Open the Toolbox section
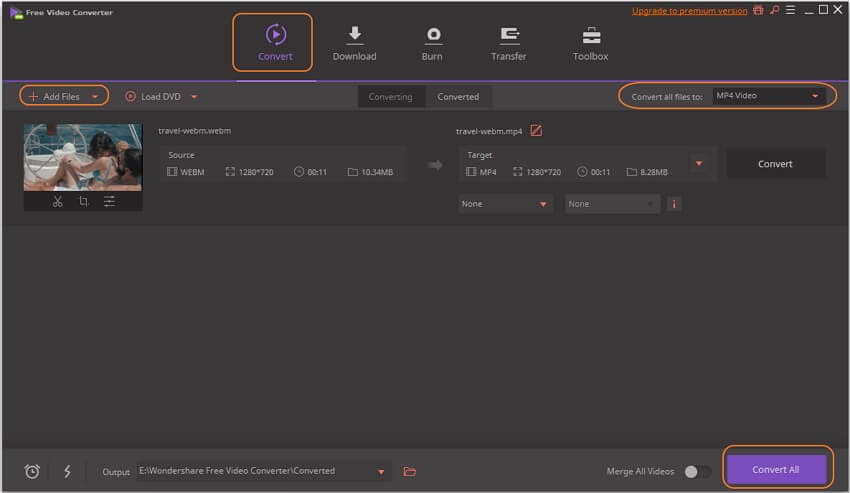This screenshot has width=850, height=493. pos(590,43)
